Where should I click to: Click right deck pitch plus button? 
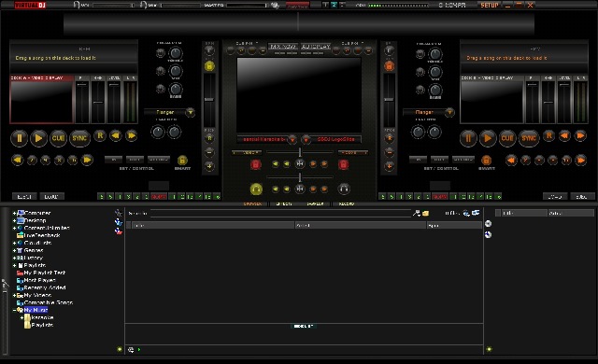(389, 166)
